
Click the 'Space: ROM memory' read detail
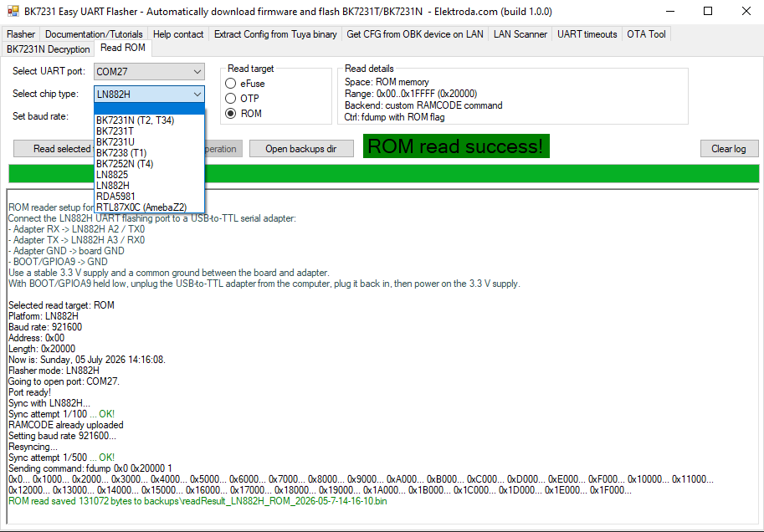click(387, 82)
